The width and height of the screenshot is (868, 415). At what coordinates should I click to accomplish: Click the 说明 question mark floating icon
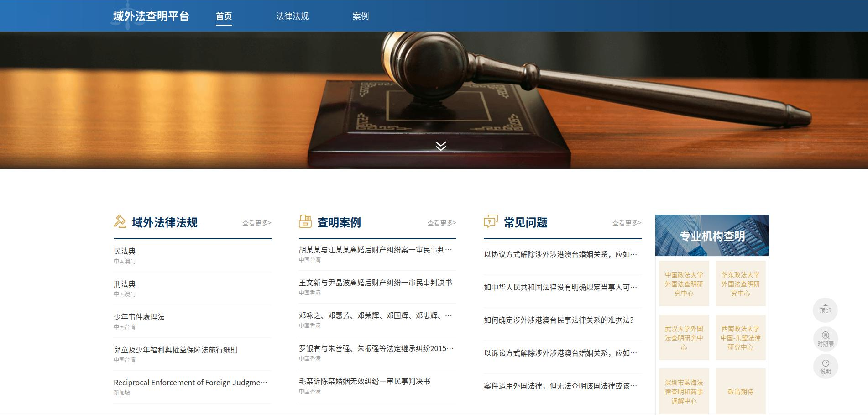(826, 366)
